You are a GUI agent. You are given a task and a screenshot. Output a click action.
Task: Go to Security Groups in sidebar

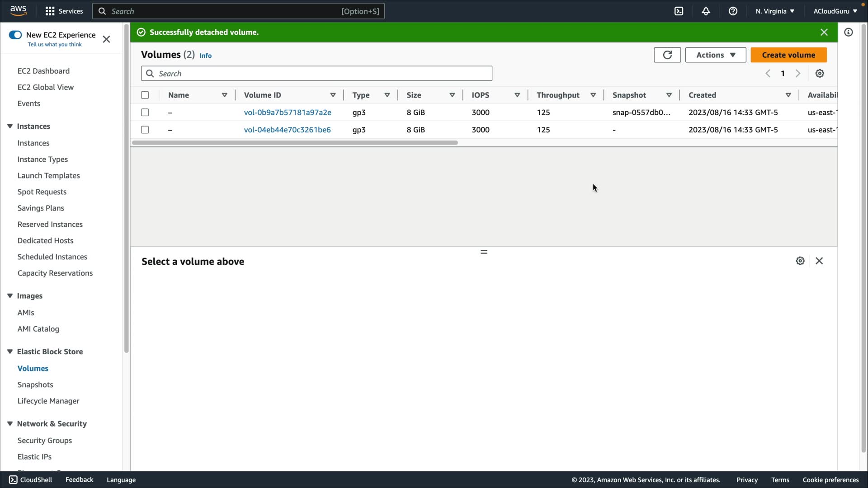point(44,441)
